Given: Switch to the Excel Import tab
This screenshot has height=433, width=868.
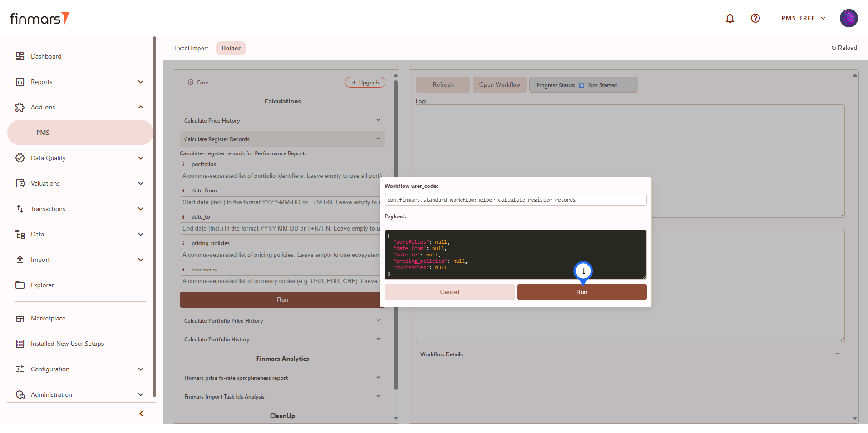Looking at the screenshot, I should [x=191, y=48].
